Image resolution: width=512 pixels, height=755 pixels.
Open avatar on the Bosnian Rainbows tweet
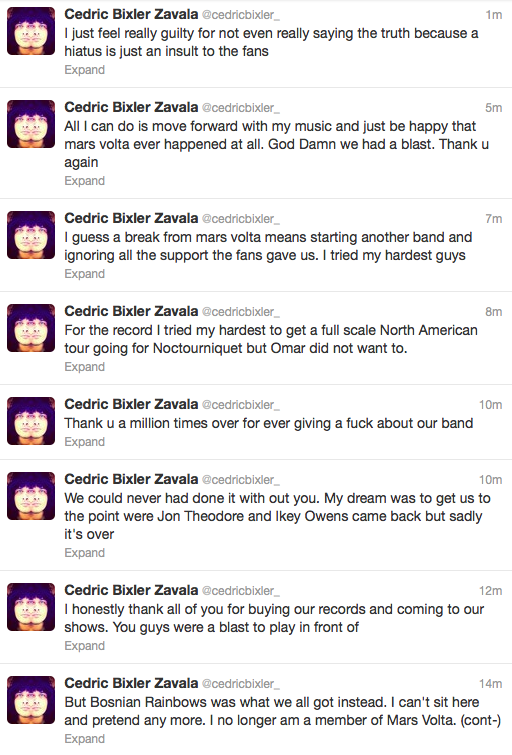click(31, 700)
